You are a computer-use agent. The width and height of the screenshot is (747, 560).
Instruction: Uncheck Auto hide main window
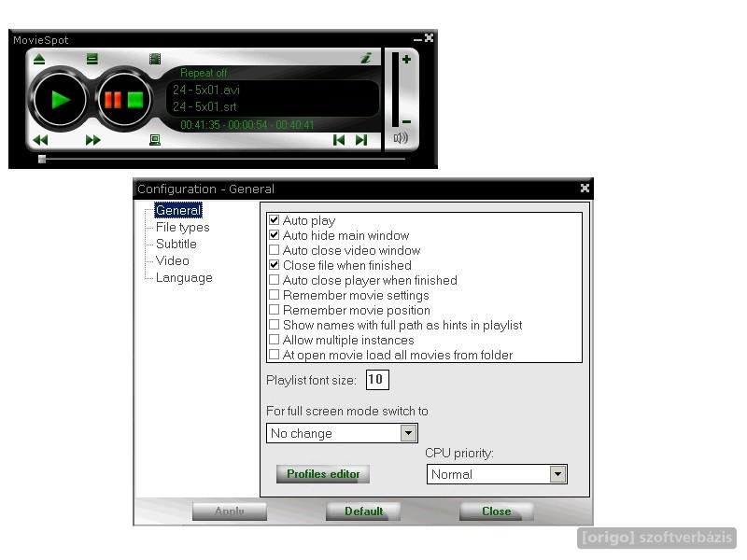[274, 235]
